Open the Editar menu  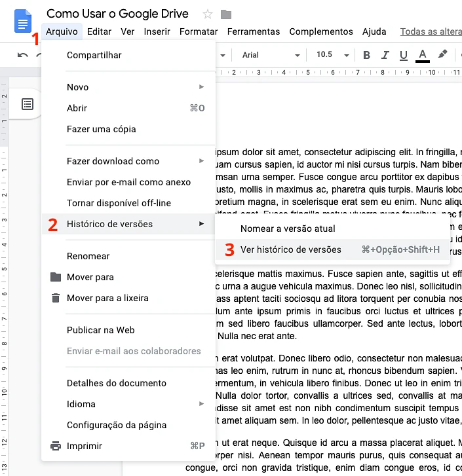[x=100, y=31]
